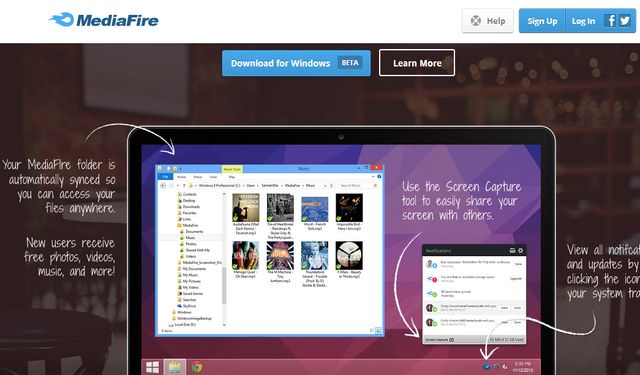Image resolution: width=640 pixels, height=375 pixels.
Task: Click the blue help icon in Explorer
Action: (x=379, y=177)
